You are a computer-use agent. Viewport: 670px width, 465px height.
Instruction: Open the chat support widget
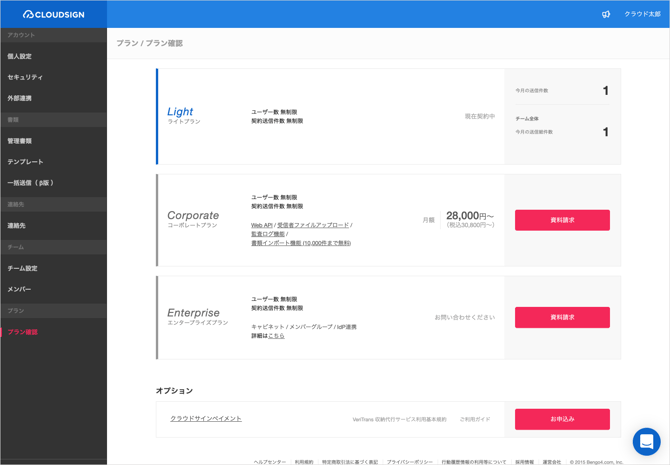(x=646, y=441)
